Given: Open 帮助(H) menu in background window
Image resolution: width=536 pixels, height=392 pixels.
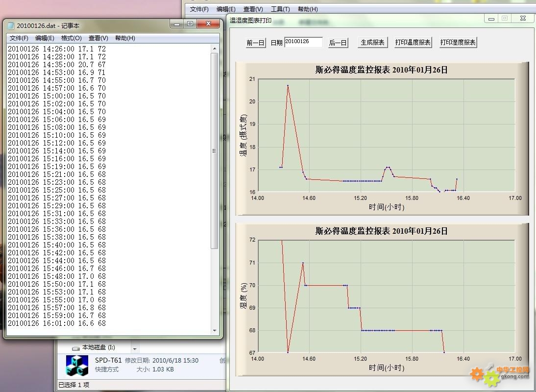Looking at the screenshot, I should (308, 9).
